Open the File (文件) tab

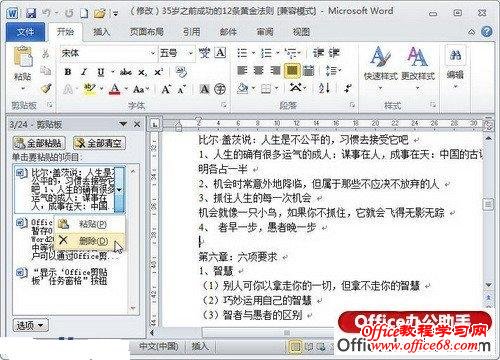click(25, 32)
